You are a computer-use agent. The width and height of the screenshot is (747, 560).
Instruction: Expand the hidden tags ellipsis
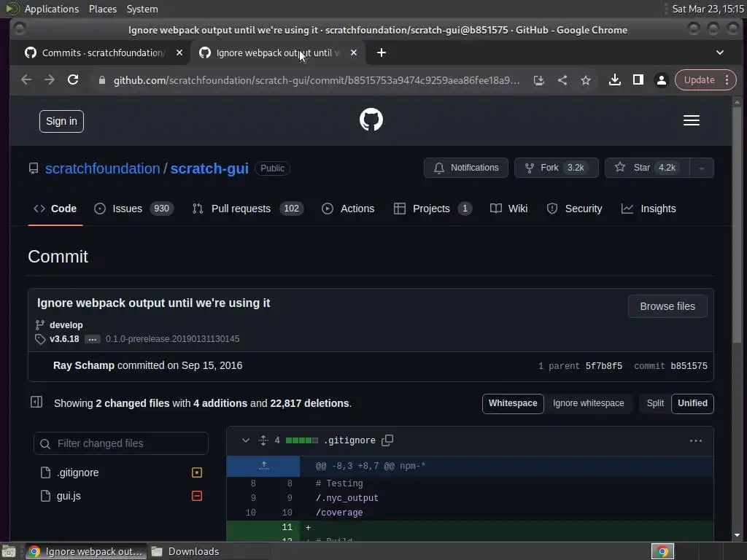tap(93, 339)
